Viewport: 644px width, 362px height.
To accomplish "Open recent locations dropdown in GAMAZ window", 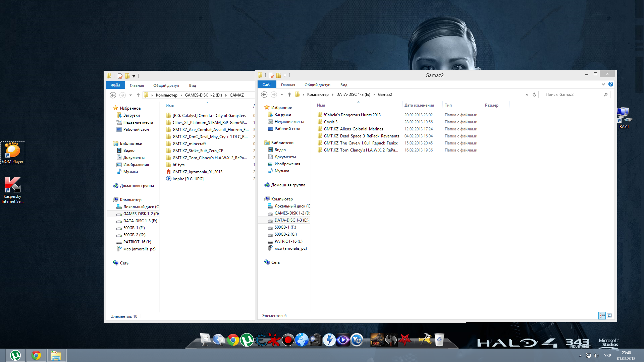I will click(131, 95).
